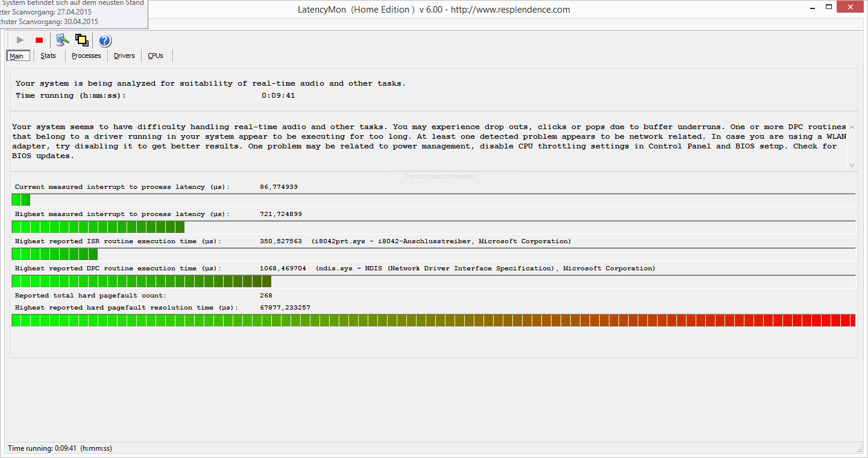Open help with the blue question mark
This screenshot has height=458, width=868.
click(105, 40)
